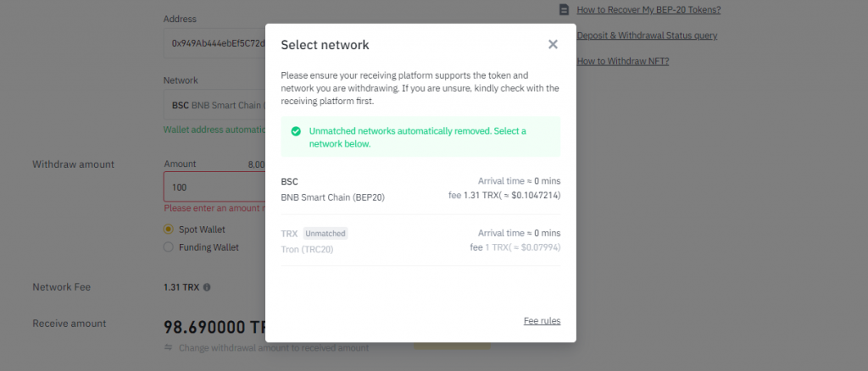Close the Select network dialog

(x=553, y=44)
